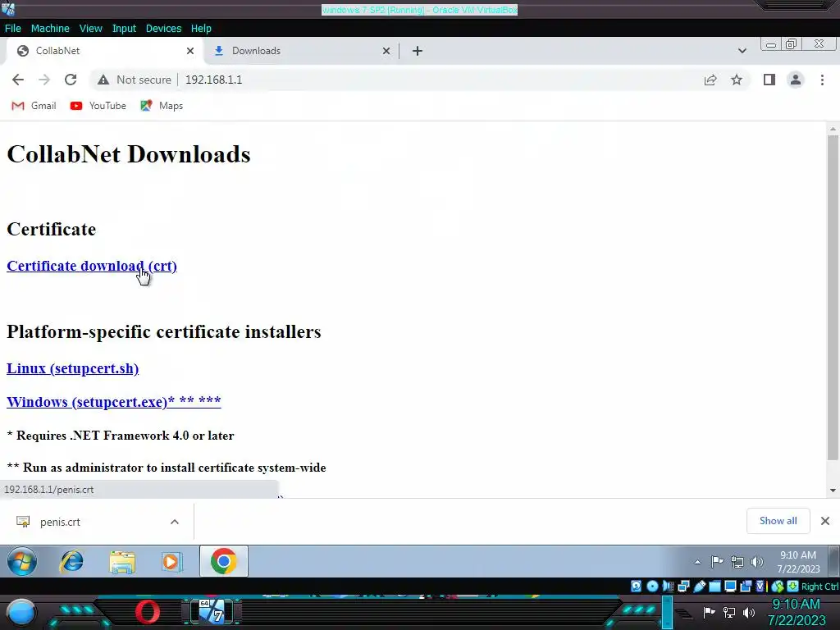The height and width of the screenshot is (630, 840).
Task: Click VirtualBox hard disk status icon
Action: click(x=636, y=586)
